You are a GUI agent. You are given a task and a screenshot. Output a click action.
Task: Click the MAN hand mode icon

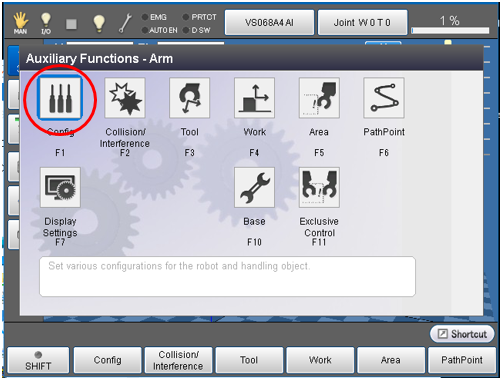tap(21, 23)
